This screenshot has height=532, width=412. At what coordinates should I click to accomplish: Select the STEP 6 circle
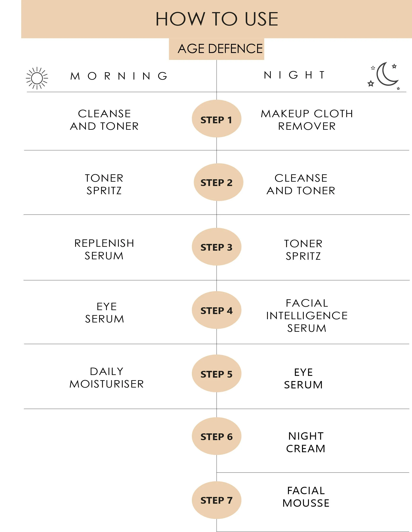coord(216,436)
